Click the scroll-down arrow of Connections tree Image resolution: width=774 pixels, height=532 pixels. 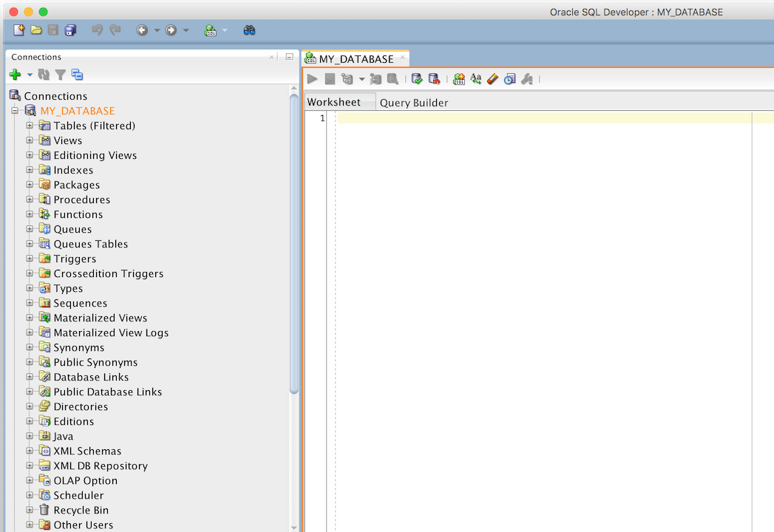(x=293, y=528)
